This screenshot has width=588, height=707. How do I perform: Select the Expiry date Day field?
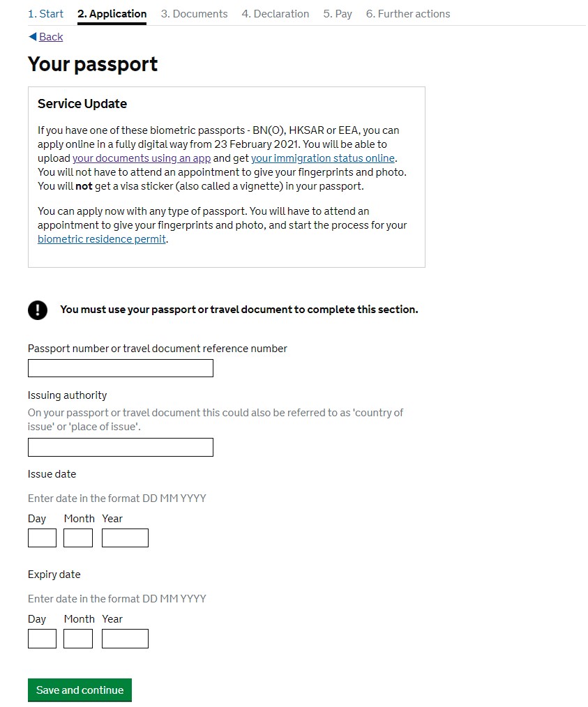[42, 639]
